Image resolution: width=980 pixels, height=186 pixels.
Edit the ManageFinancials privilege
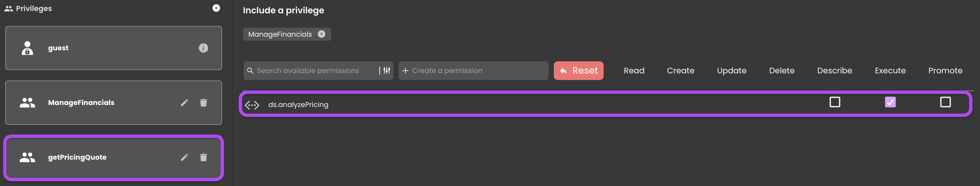click(x=185, y=102)
